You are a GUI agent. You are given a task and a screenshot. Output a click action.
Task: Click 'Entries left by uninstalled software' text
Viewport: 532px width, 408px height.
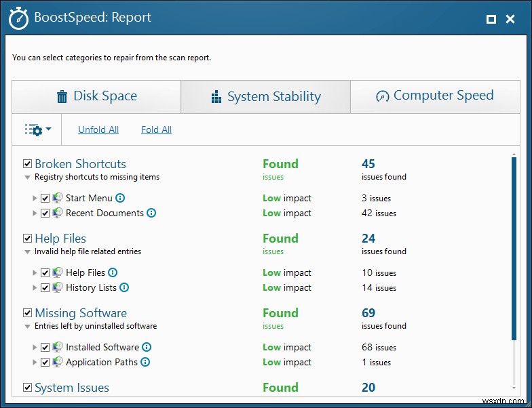[96, 326]
